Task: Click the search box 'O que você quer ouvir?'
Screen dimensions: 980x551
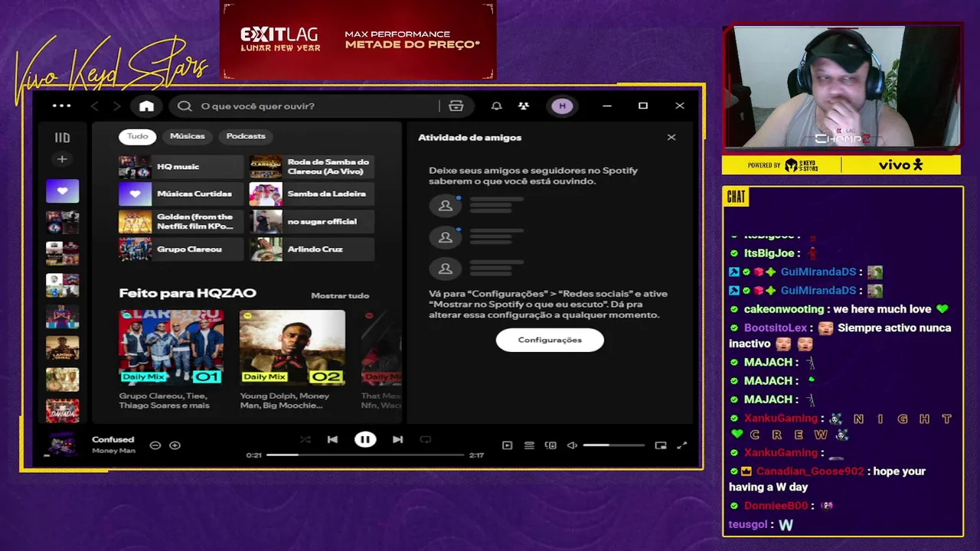Action: pos(305,106)
